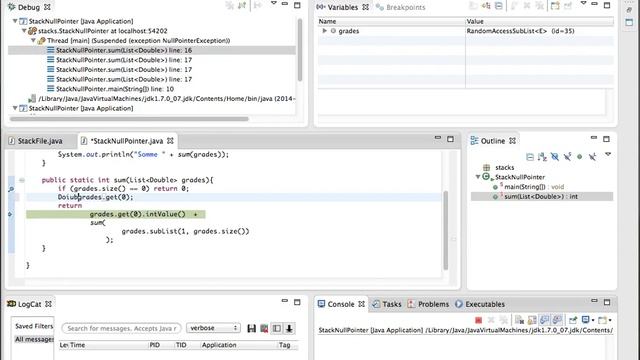Open the Variables layout icon
The image size is (640, 360).
(x=555, y=6)
